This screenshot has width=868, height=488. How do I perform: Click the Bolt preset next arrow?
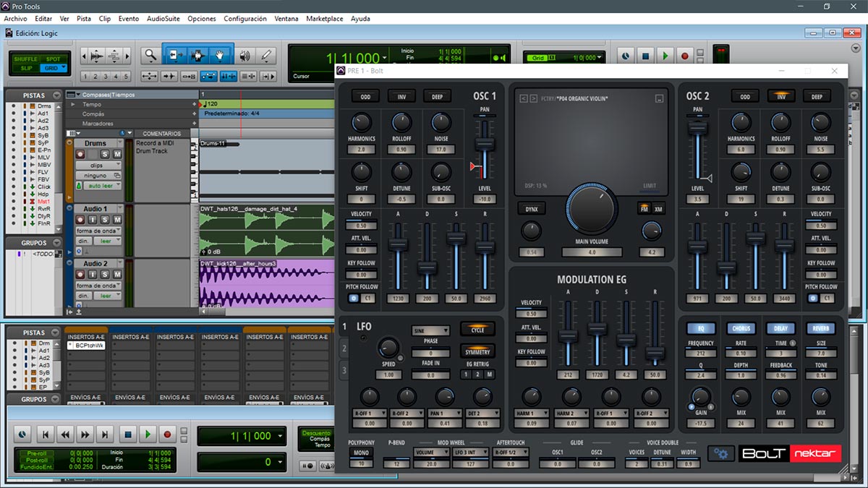(532, 98)
